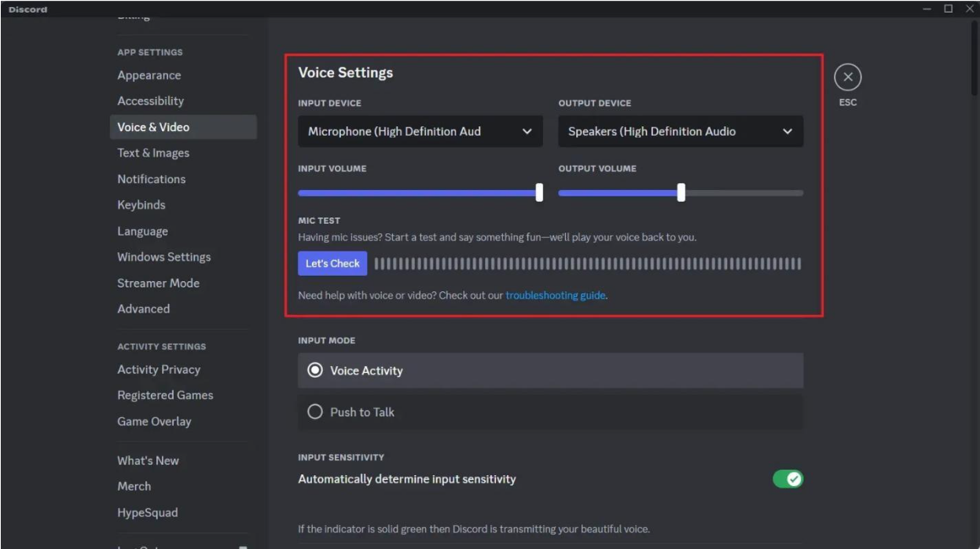This screenshot has height=549, width=980.
Task: Toggle automatic input sensitivity switch
Action: (787, 479)
